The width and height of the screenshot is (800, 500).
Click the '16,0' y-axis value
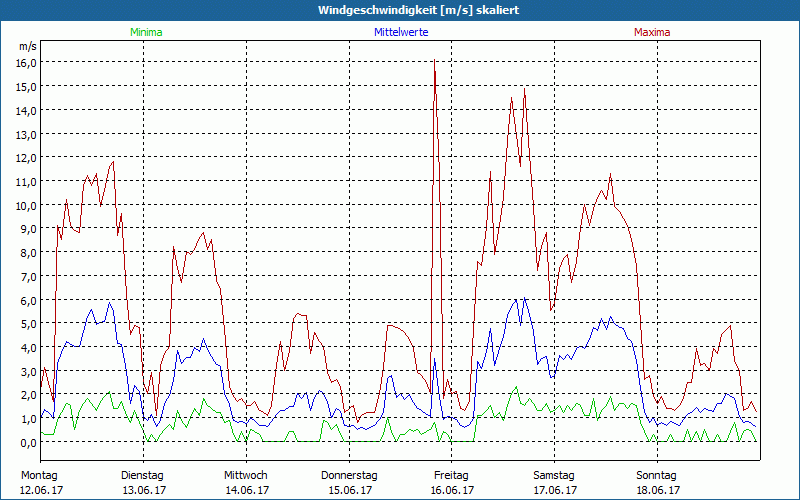(x=27, y=62)
